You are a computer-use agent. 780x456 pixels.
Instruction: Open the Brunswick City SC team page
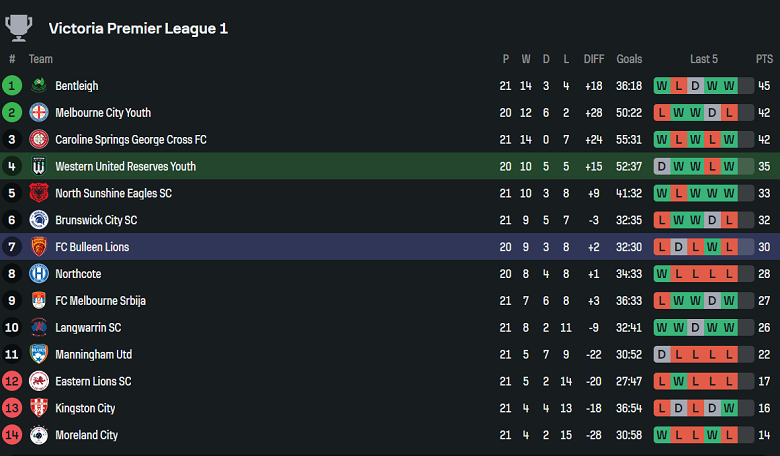coord(96,220)
